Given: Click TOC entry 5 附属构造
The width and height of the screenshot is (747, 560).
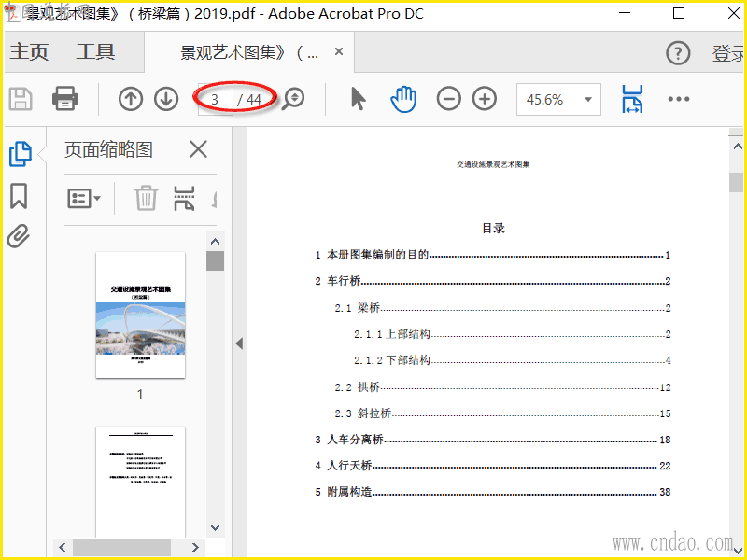Looking at the screenshot, I should click(493, 492).
